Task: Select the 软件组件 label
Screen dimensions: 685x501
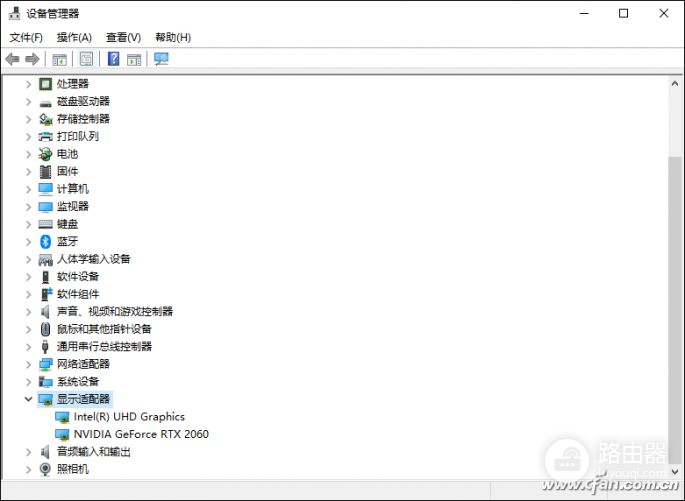Action: pyautogui.click(x=78, y=294)
